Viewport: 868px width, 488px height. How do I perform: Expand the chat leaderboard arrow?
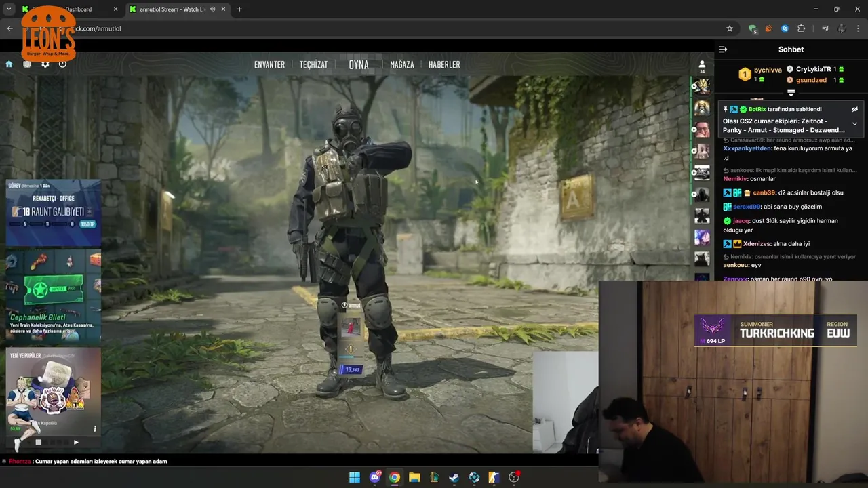click(791, 92)
